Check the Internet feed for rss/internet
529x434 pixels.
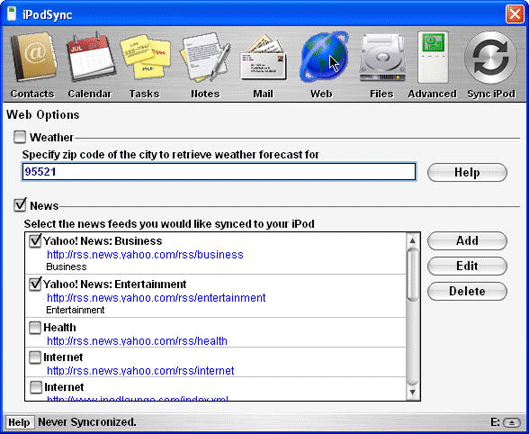pos(35,357)
